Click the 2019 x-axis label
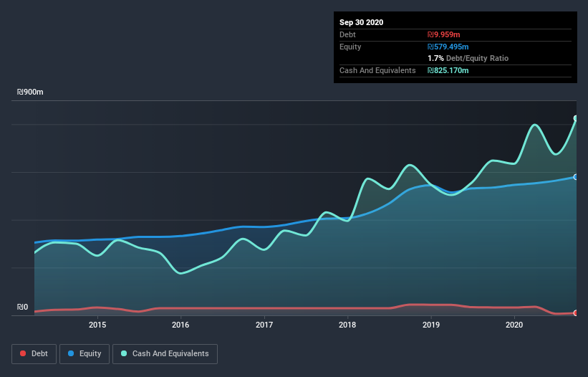 [431, 325]
